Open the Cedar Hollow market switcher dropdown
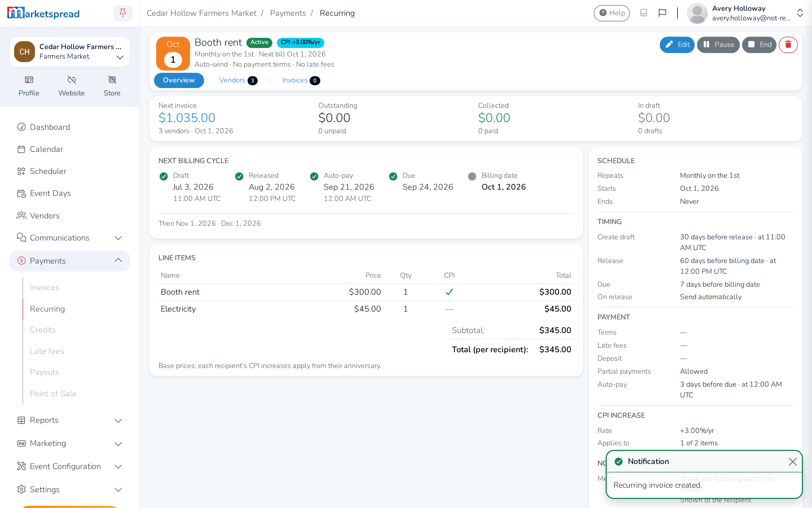Viewport: 812px width, 508px height. [x=69, y=52]
